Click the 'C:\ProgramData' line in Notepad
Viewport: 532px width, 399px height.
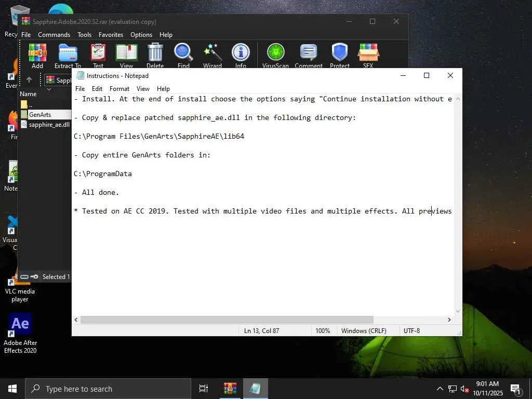tap(103, 174)
